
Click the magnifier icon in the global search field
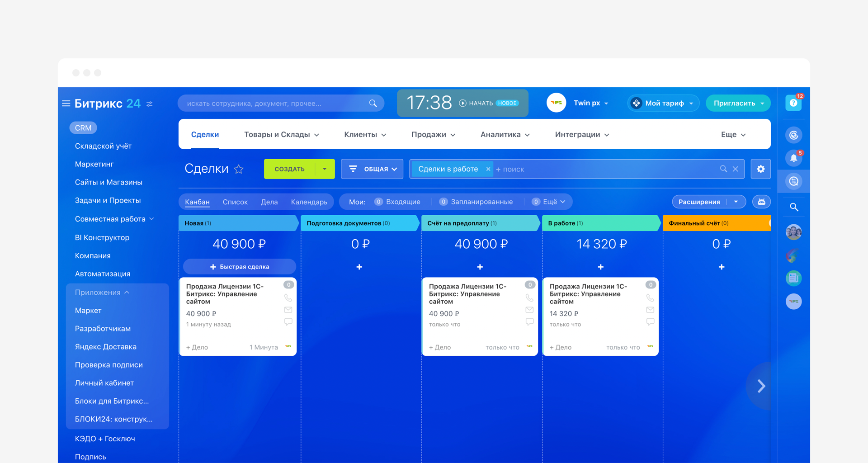point(373,104)
